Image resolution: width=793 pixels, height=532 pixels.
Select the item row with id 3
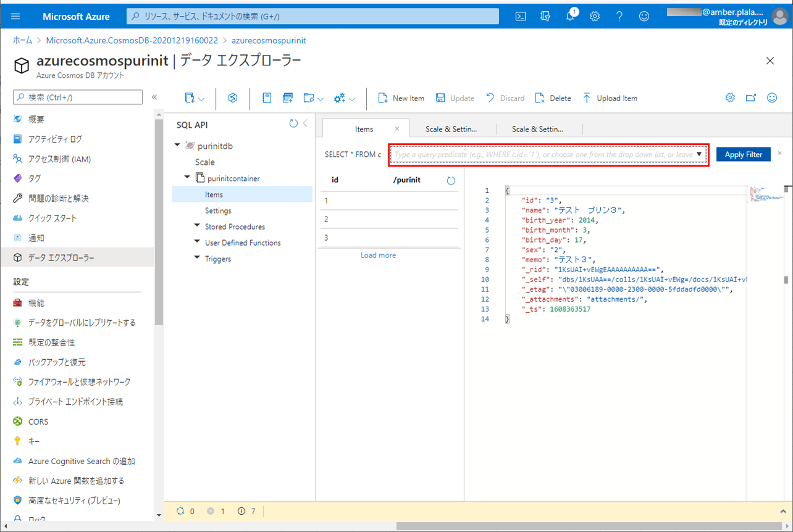tap(389, 238)
